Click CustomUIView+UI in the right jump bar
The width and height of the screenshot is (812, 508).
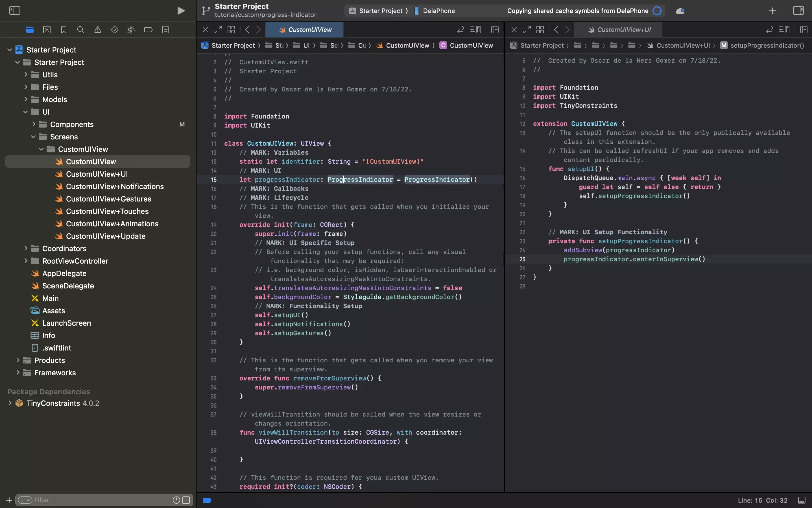pyautogui.click(x=678, y=45)
